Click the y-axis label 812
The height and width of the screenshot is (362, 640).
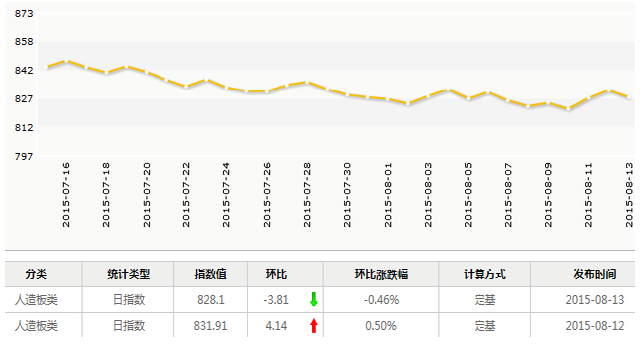tap(24, 127)
